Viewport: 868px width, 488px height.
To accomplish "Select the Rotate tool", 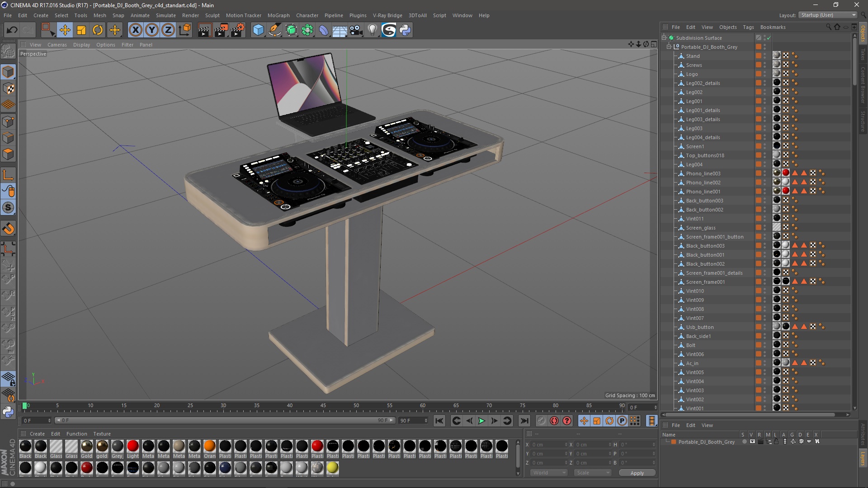I will (x=98, y=30).
